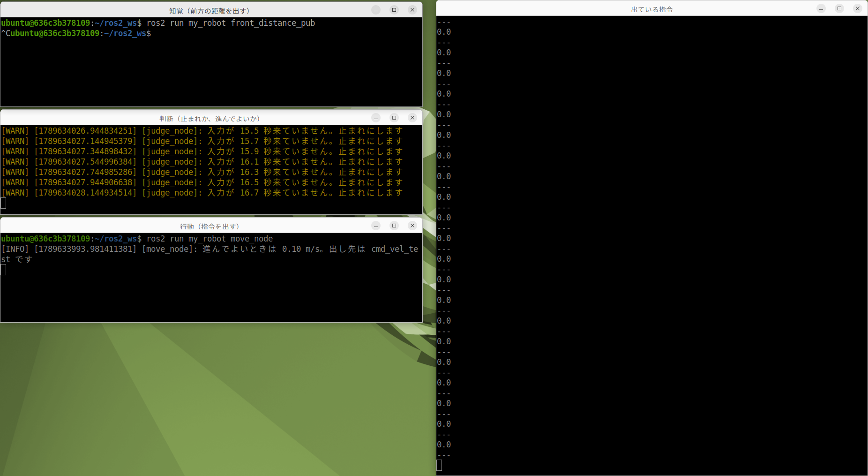The height and width of the screenshot is (476, 868).
Task: Click the cursor at bottom of 出ている指令 output
Action: pos(439,465)
